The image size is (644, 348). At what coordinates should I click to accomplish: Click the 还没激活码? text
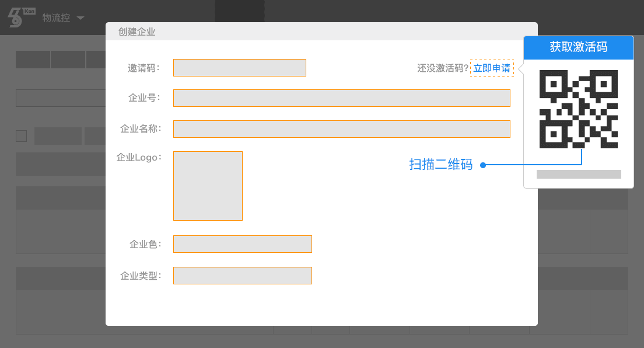tap(443, 68)
